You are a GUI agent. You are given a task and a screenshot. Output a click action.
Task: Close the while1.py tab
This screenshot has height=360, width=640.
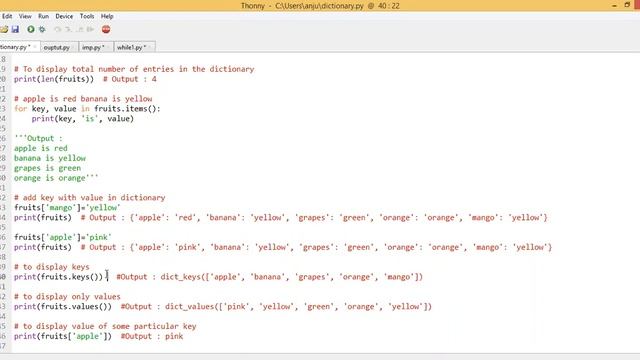151,47
